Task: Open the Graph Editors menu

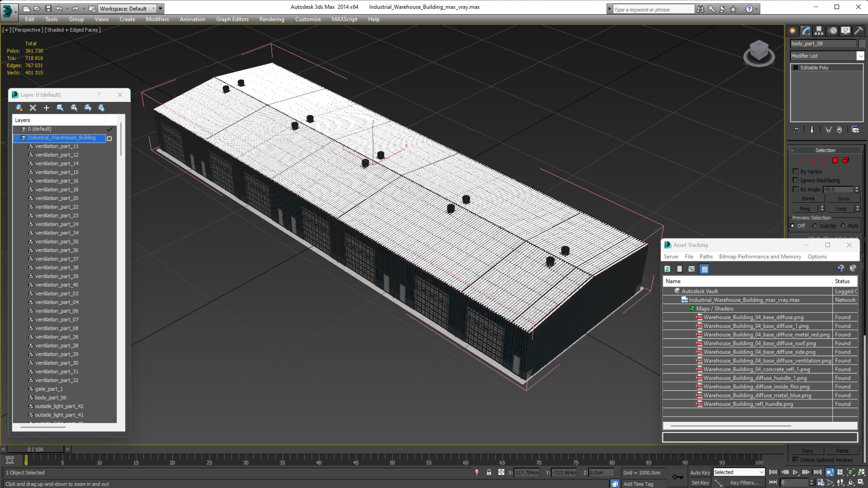Action: (x=232, y=19)
